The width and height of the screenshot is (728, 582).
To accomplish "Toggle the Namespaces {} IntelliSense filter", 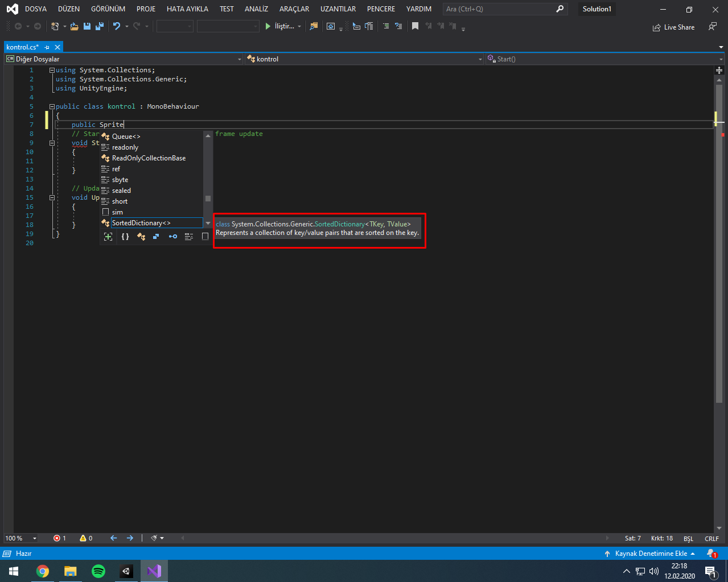I will [x=125, y=237].
